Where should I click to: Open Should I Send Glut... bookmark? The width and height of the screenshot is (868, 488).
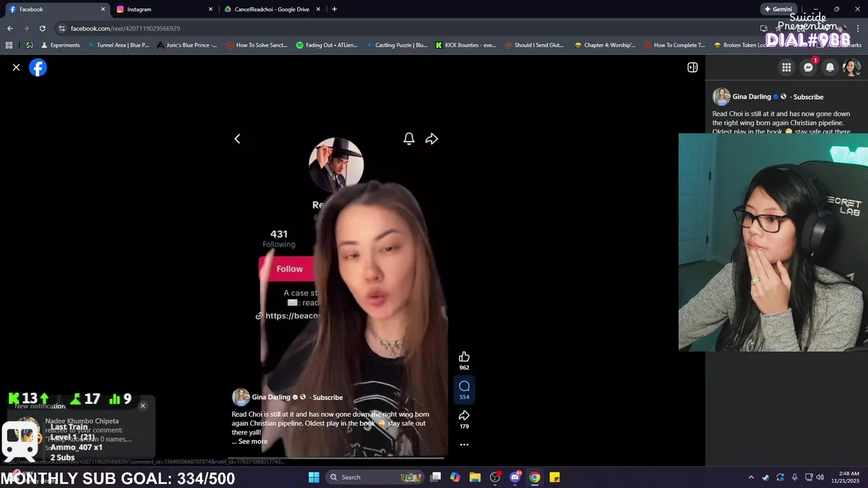534,45
